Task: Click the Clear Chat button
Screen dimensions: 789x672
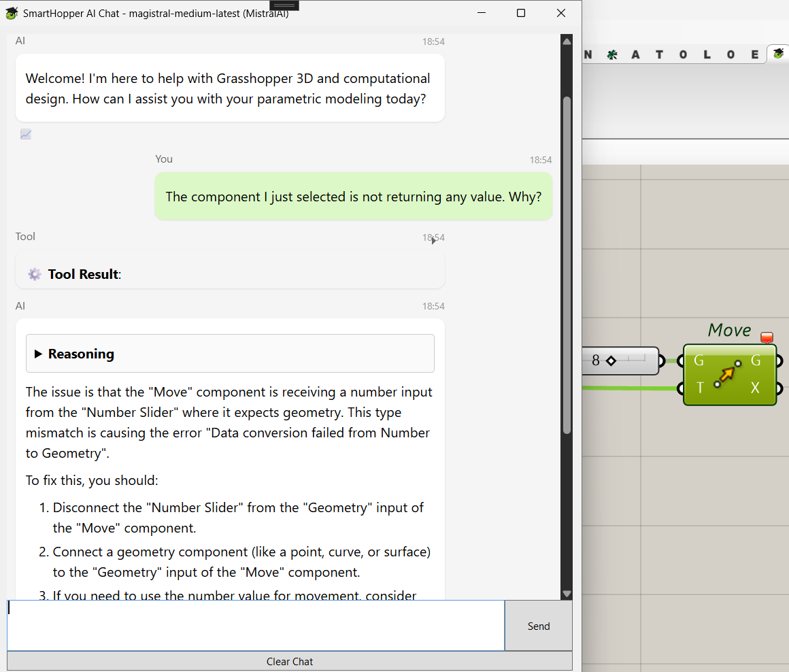Action: [290, 661]
